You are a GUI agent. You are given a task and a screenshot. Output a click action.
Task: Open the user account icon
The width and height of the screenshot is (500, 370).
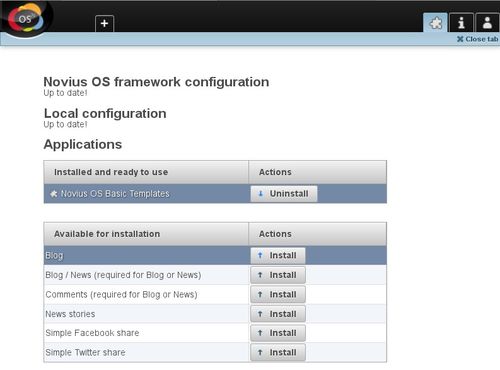pos(487,23)
